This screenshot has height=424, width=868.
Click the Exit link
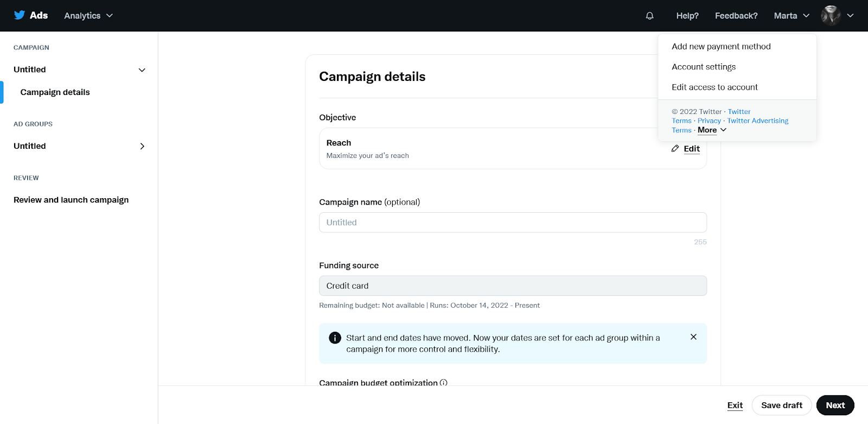[735, 405]
